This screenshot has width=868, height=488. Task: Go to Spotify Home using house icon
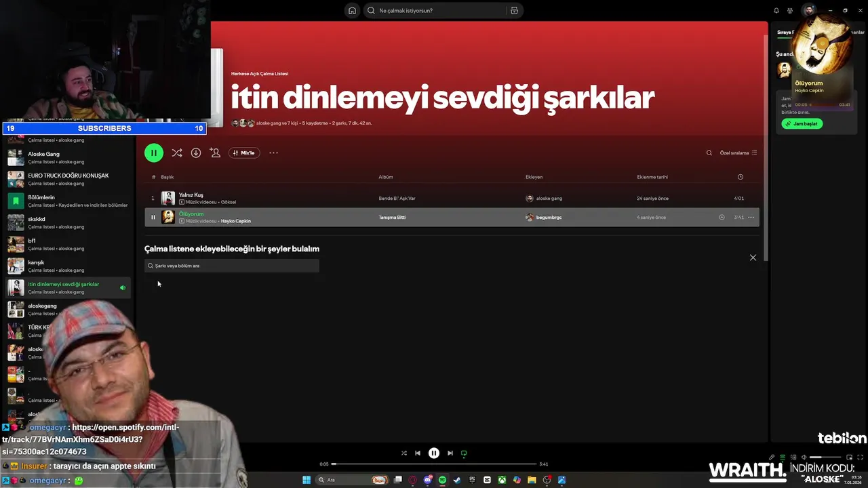352,10
